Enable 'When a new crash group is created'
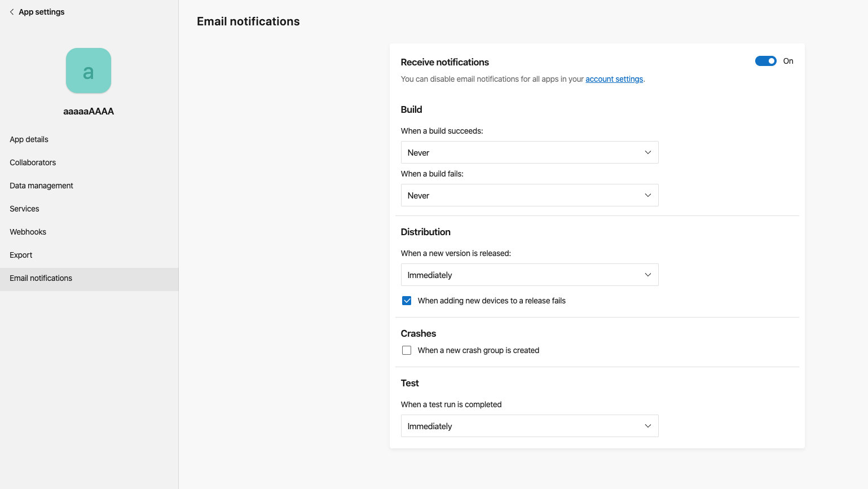The image size is (868, 489). coord(407,350)
